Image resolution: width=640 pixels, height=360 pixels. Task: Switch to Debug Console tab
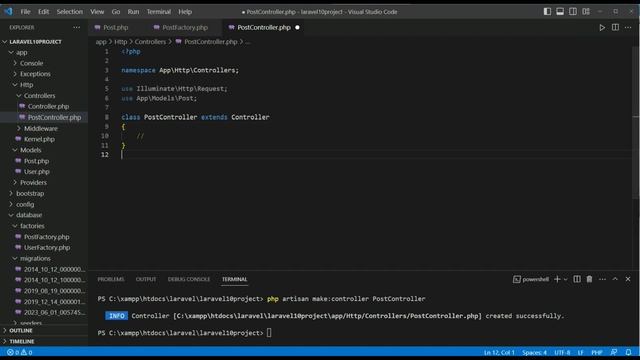(189, 279)
